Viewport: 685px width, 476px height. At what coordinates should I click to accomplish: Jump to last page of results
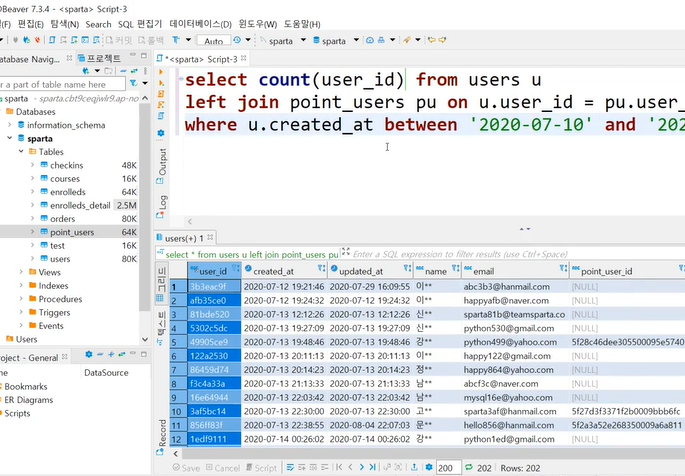tap(372, 467)
